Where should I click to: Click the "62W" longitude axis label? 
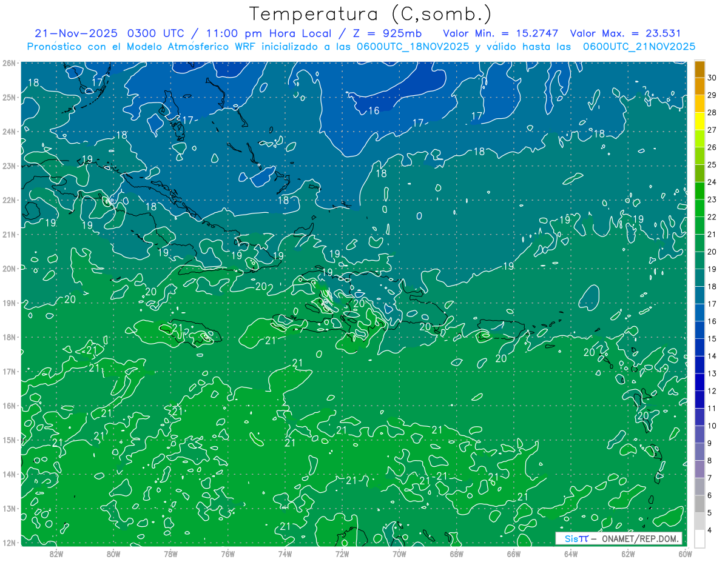point(628,553)
